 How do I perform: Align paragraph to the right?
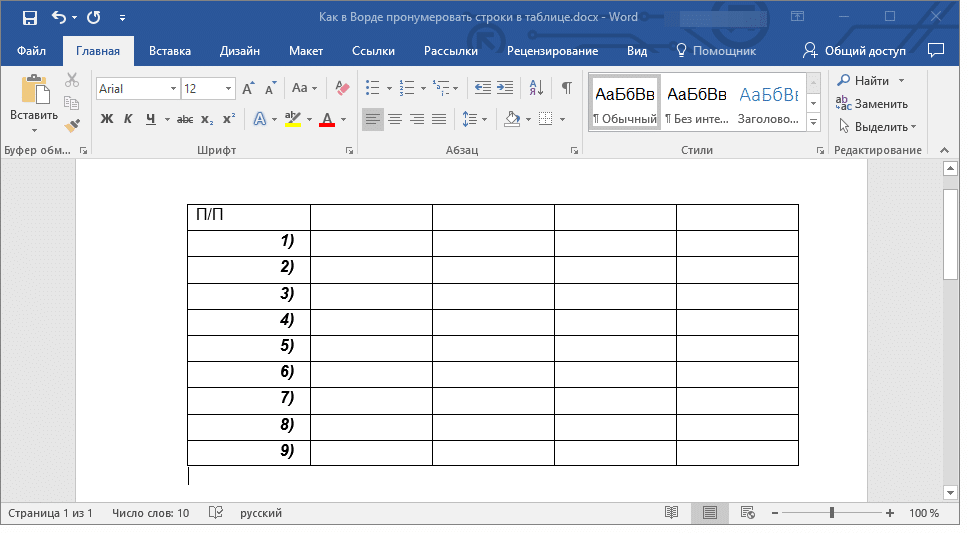(417, 119)
